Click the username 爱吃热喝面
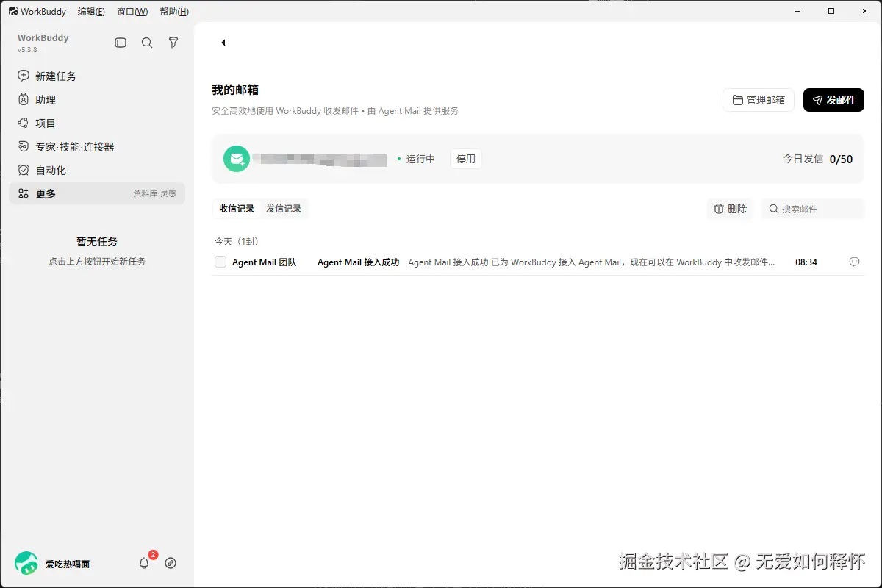 coord(68,564)
